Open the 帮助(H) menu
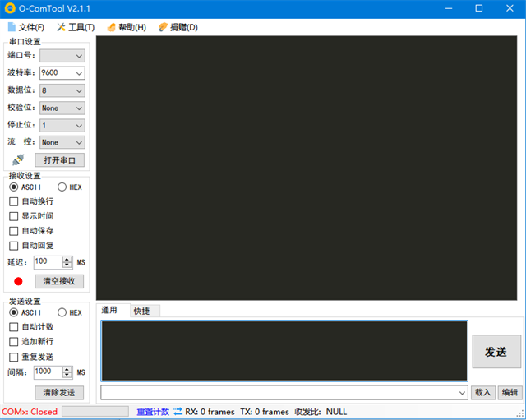 pos(127,27)
